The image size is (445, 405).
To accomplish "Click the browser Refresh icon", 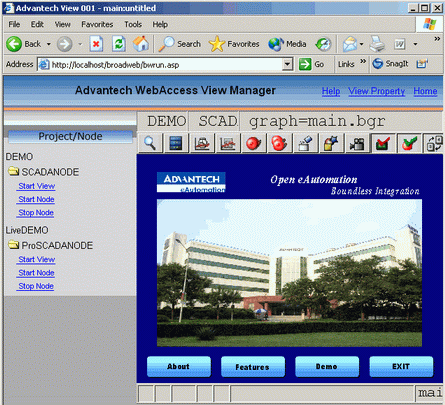I will (x=119, y=44).
